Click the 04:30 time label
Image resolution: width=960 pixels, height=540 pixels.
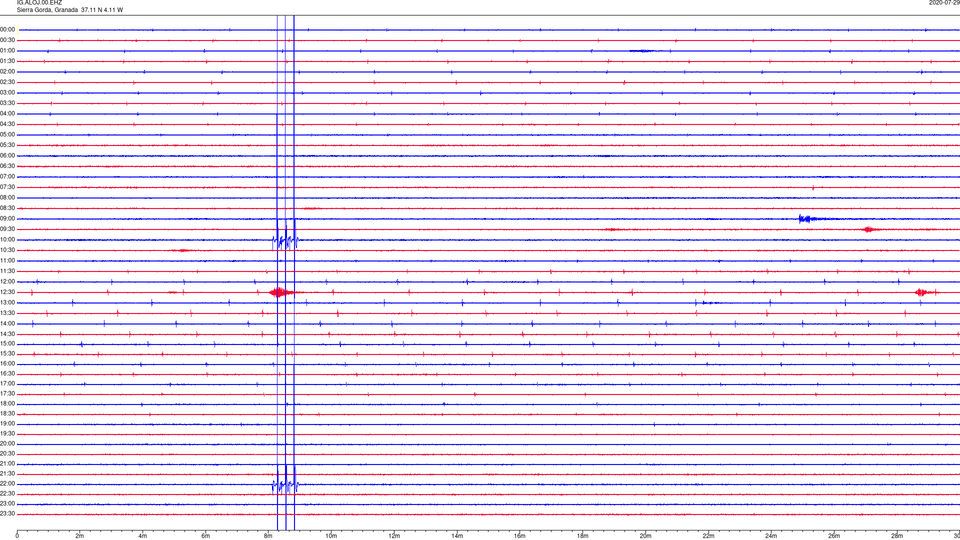point(8,124)
